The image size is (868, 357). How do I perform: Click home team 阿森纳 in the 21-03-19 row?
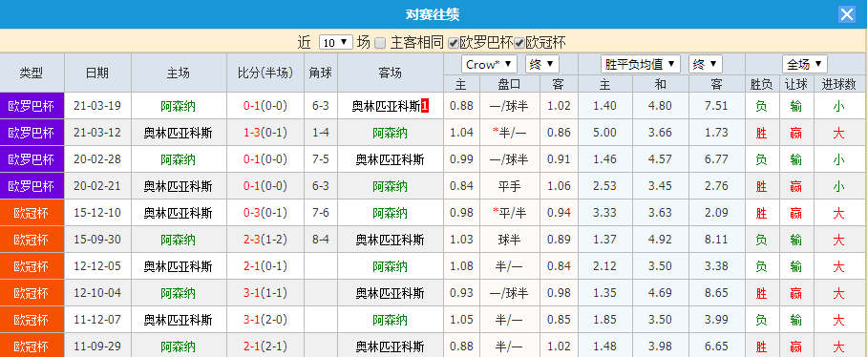pos(178,106)
